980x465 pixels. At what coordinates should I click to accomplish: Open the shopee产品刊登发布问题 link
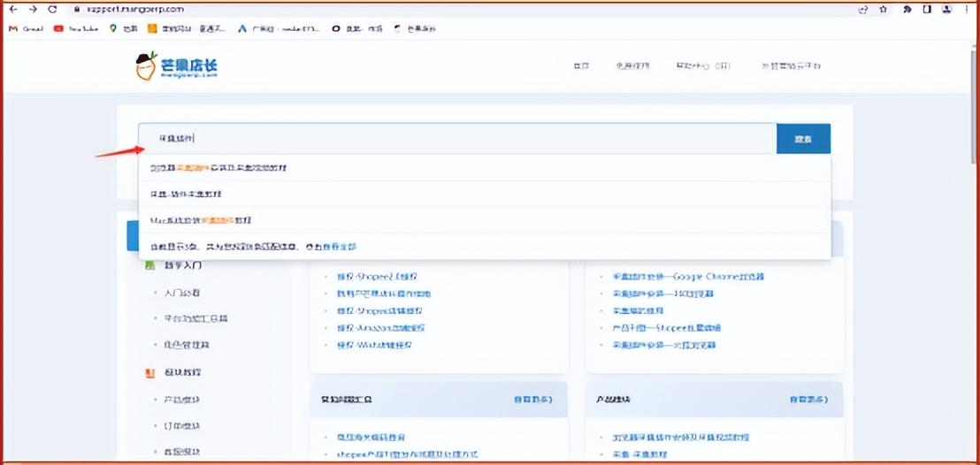(x=408, y=454)
